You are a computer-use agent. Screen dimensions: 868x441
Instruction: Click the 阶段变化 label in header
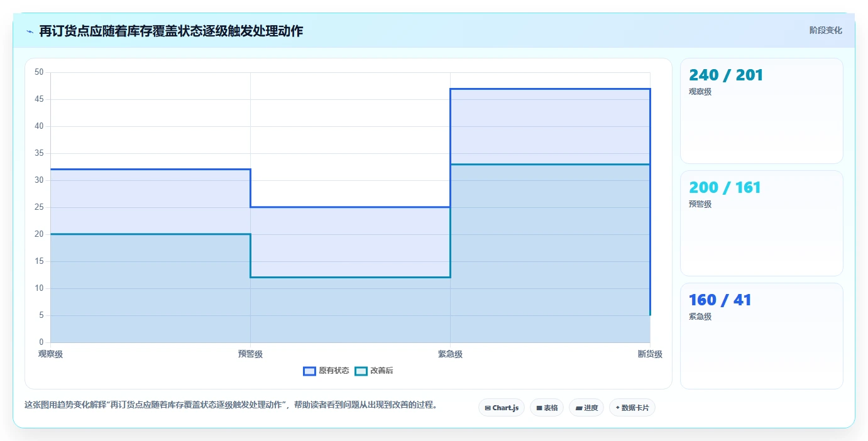click(x=825, y=30)
